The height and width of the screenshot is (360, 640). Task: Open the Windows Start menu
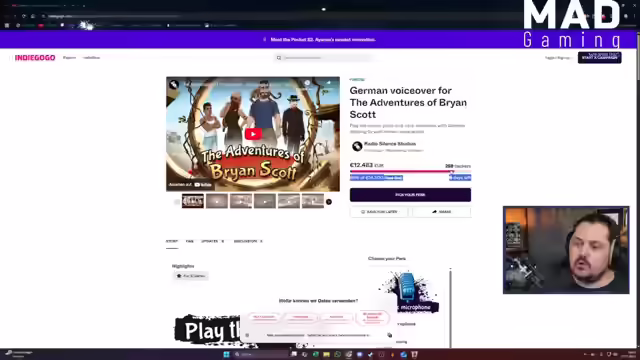(226, 354)
